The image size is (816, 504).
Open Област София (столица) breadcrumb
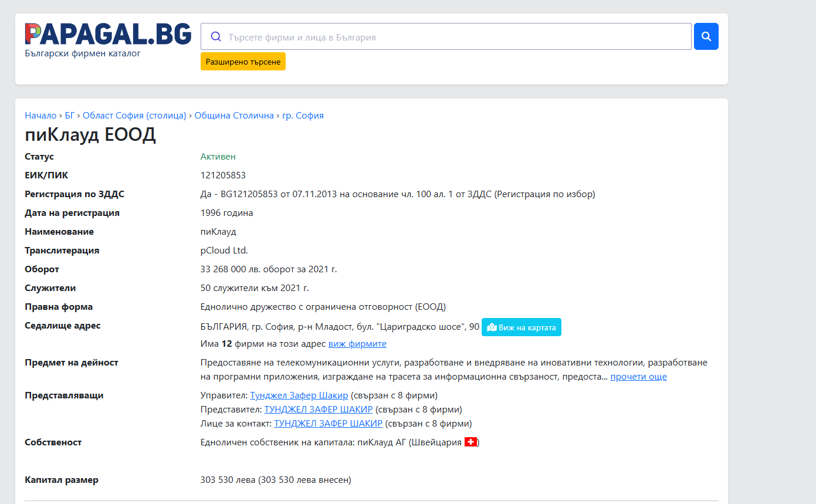pyautogui.click(x=134, y=116)
